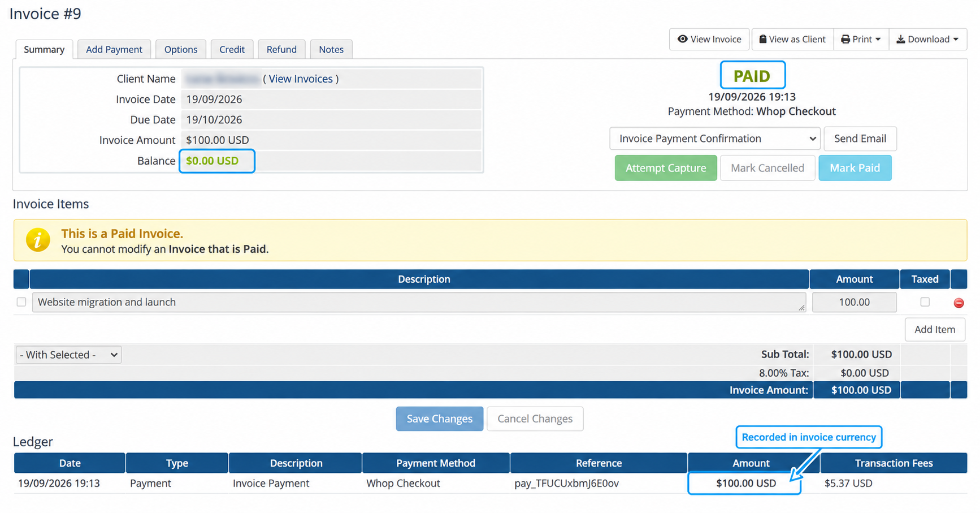Select the Summary tab

point(44,49)
